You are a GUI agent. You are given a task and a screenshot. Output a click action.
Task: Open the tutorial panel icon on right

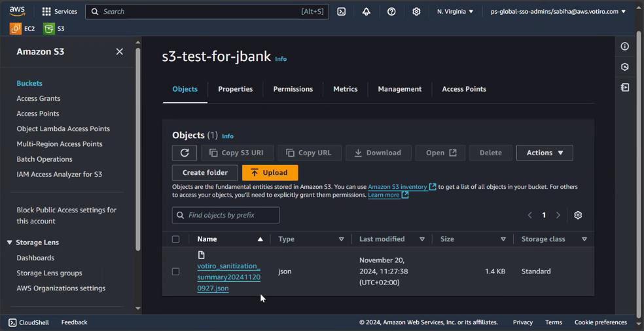coord(625,88)
